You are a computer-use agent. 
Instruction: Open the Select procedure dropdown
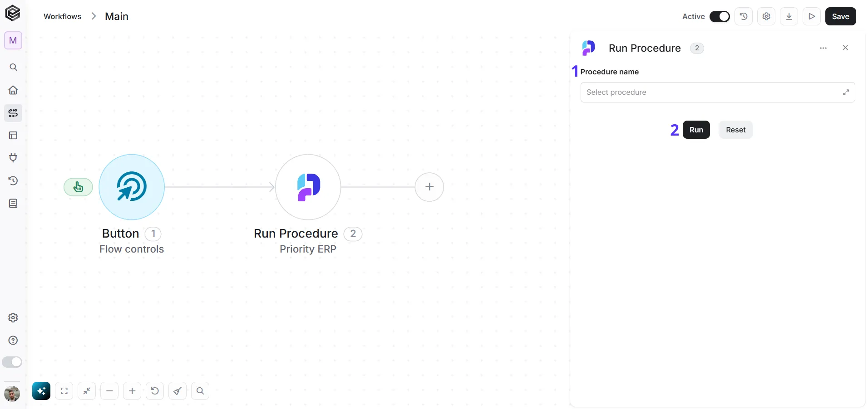coord(718,92)
